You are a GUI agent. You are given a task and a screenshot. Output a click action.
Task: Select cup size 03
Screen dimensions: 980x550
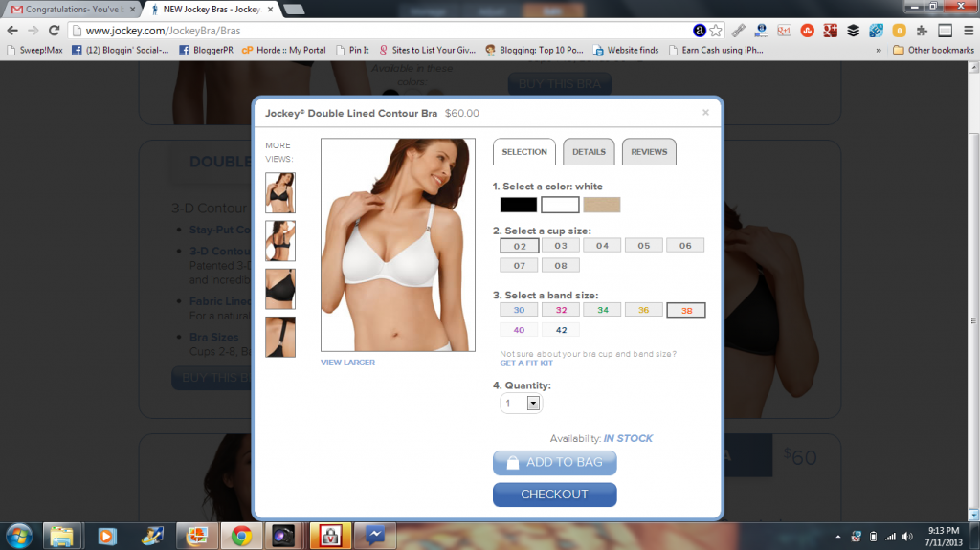click(x=561, y=246)
